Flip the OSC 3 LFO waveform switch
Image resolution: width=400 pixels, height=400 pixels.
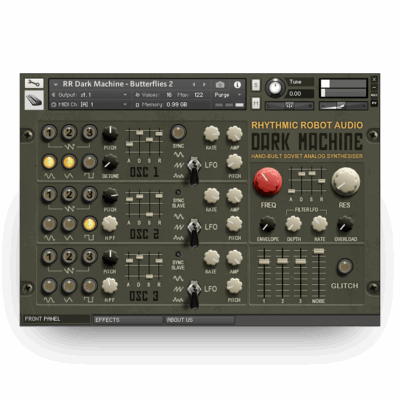click(x=193, y=294)
